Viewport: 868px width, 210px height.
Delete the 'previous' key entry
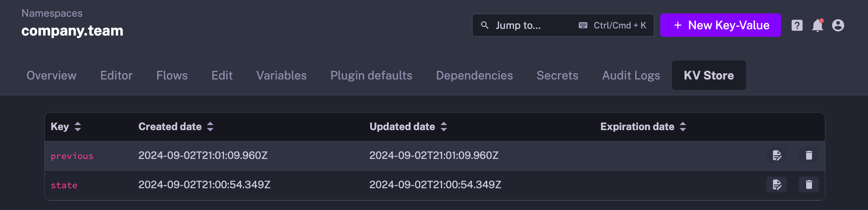coord(809,155)
